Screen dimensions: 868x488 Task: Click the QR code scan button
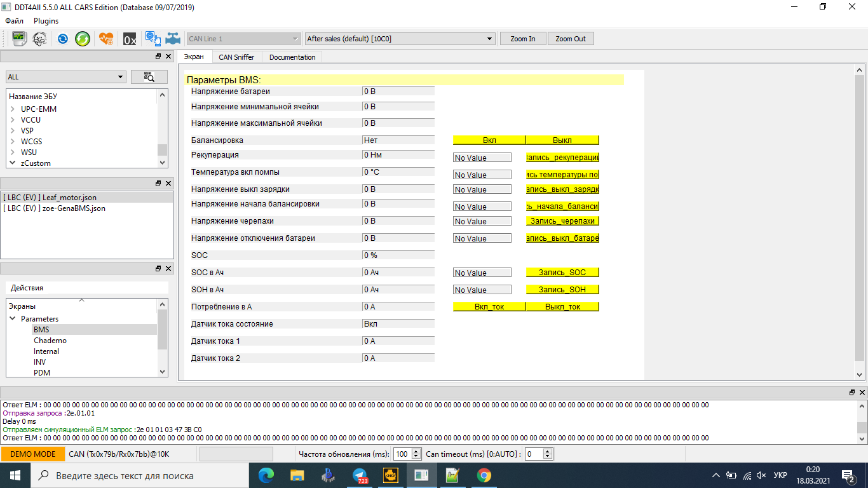(149, 77)
